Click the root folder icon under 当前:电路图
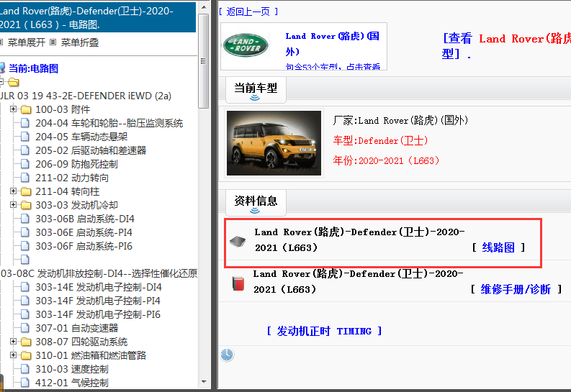This screenshot has width=571, height=392. 14,82
